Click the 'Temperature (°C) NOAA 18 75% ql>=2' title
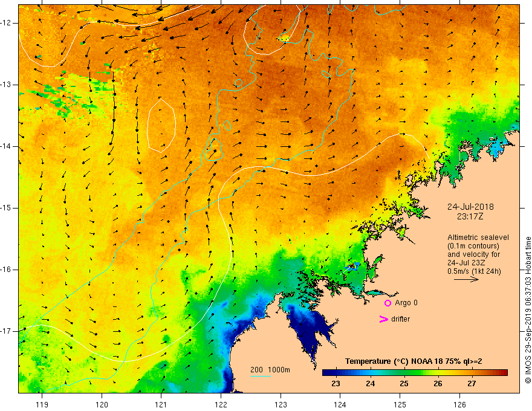 (414, 361)
